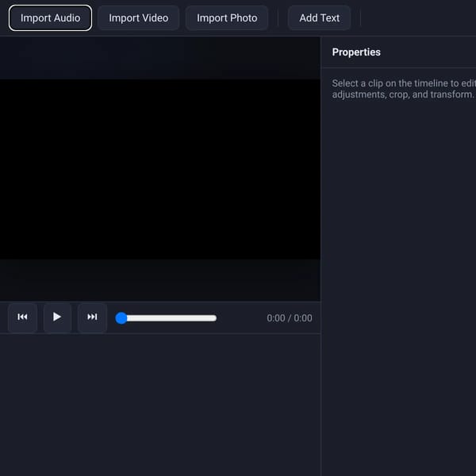Click the 0:00 / 0:00 time readout
The width and height of the screenshot is (476, 476).
click(290, 318)
